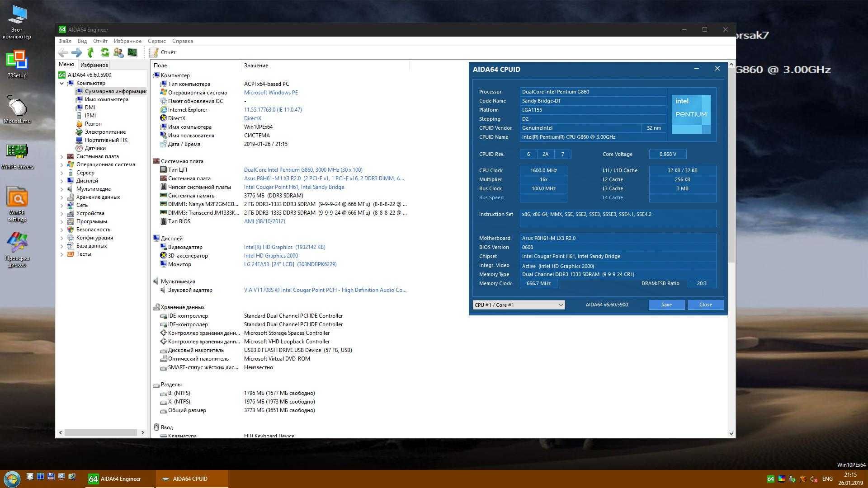Click the floppy disk quick-launch icon
Screen dimensions: 868x488
[51, 476]
